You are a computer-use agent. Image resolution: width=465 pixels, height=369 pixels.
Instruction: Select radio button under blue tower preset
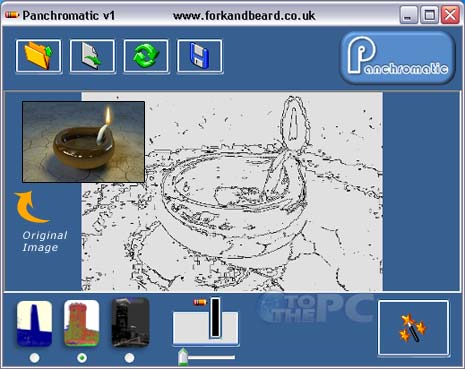[x=34, y=358]
